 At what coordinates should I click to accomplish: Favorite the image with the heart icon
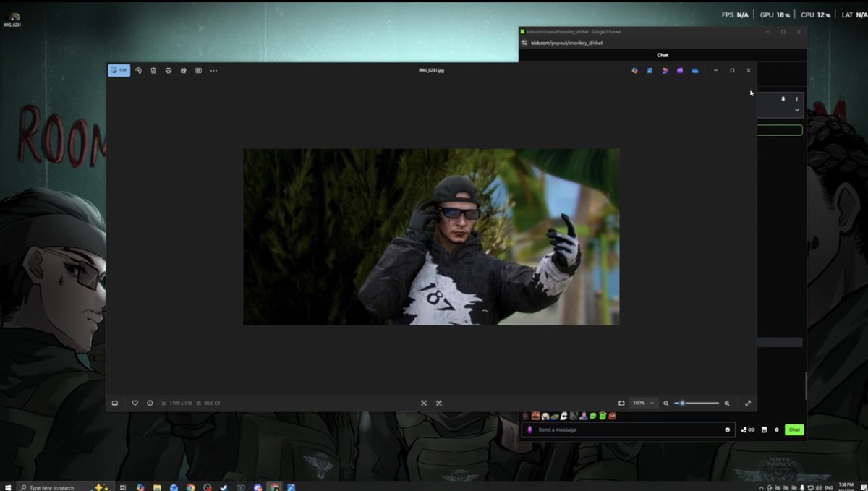tap(135, 403)
